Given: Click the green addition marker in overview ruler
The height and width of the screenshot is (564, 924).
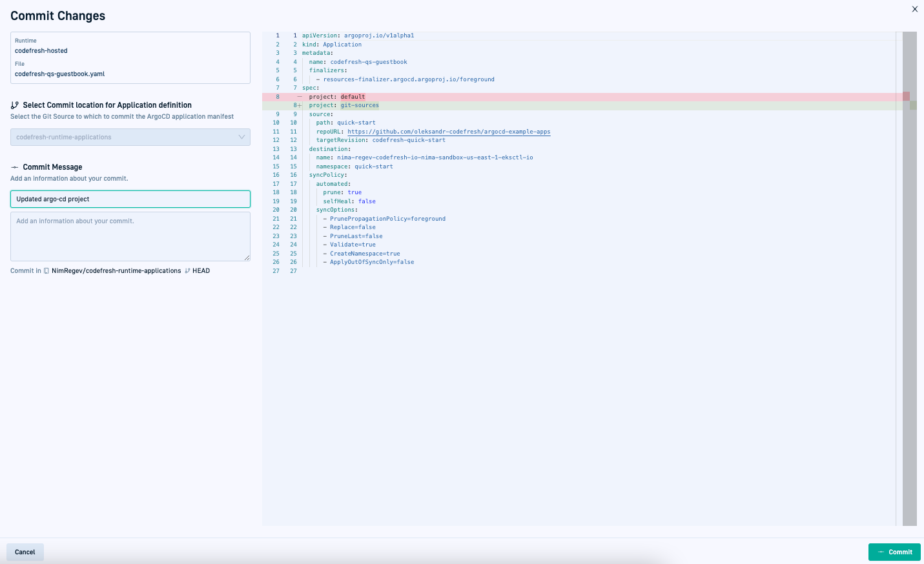Looking at the screenshot, I should (913, 105).
